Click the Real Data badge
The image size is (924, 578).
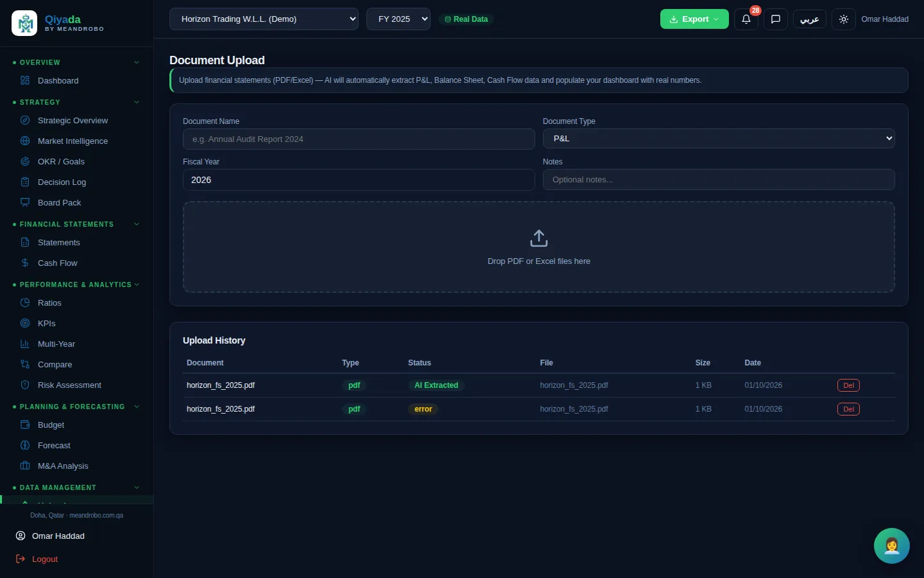466,19
